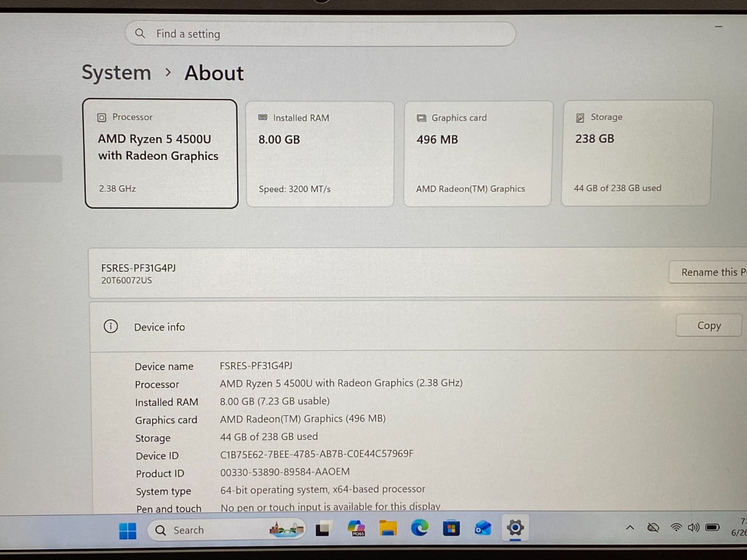Launch Microsoft Edge from the taskbar
Image resolution: width=747 pixels, height=560 pixels.
pyautogui.click(x=420, y=528)
